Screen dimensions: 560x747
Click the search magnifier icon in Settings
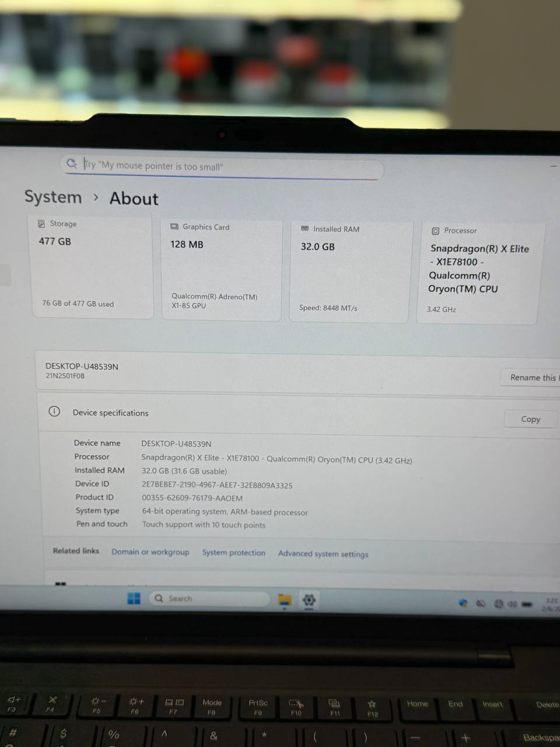(72, 163)
